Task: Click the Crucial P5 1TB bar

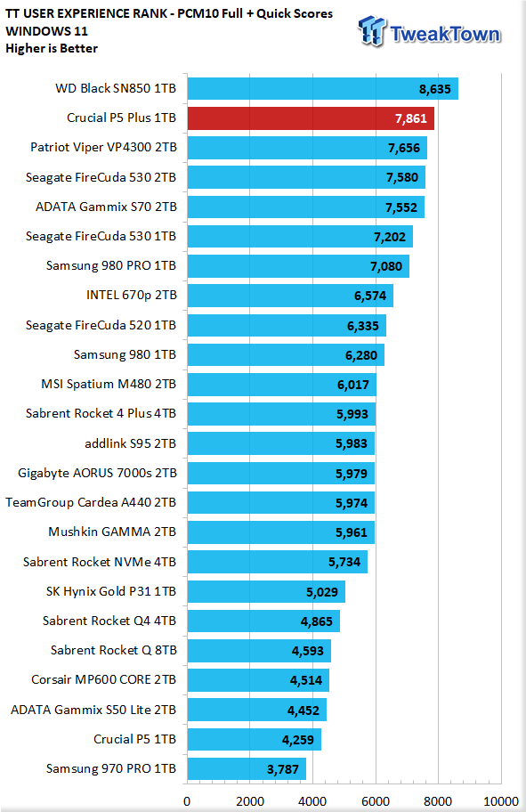Action: [x=255, y=739]
